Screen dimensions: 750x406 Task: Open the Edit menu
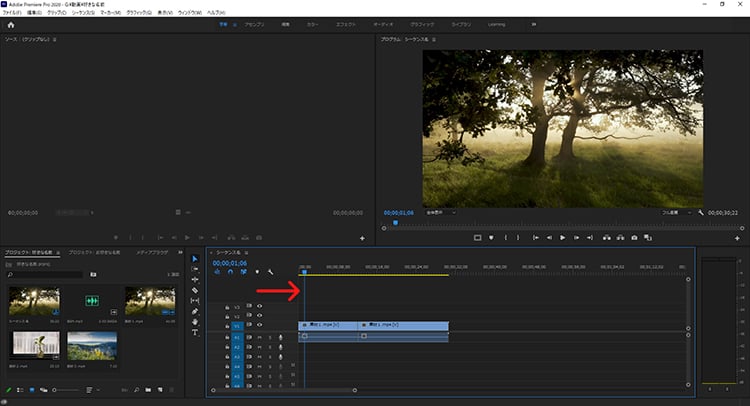34,12
